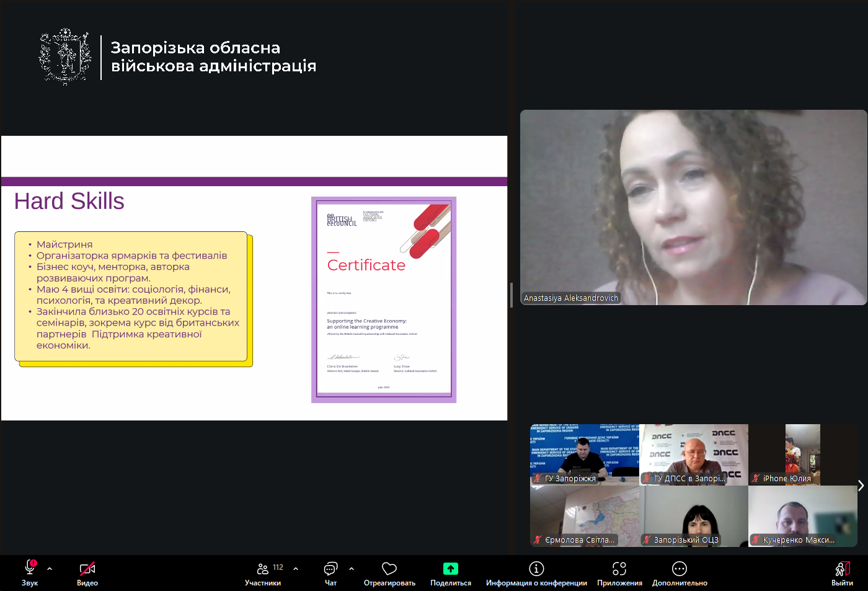
Task: Click the Отреагировать heart reaction icon
Action: [389, 569]
